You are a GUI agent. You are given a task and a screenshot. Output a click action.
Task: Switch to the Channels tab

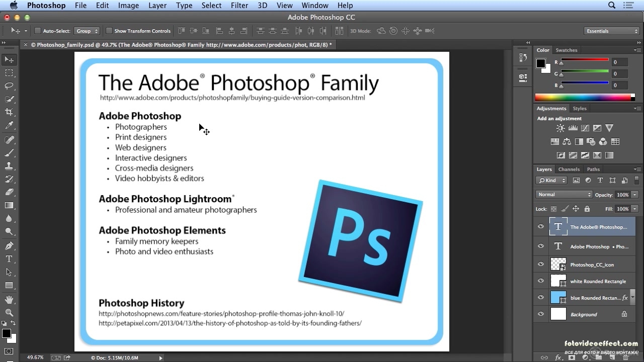click(x=569, y=169)
